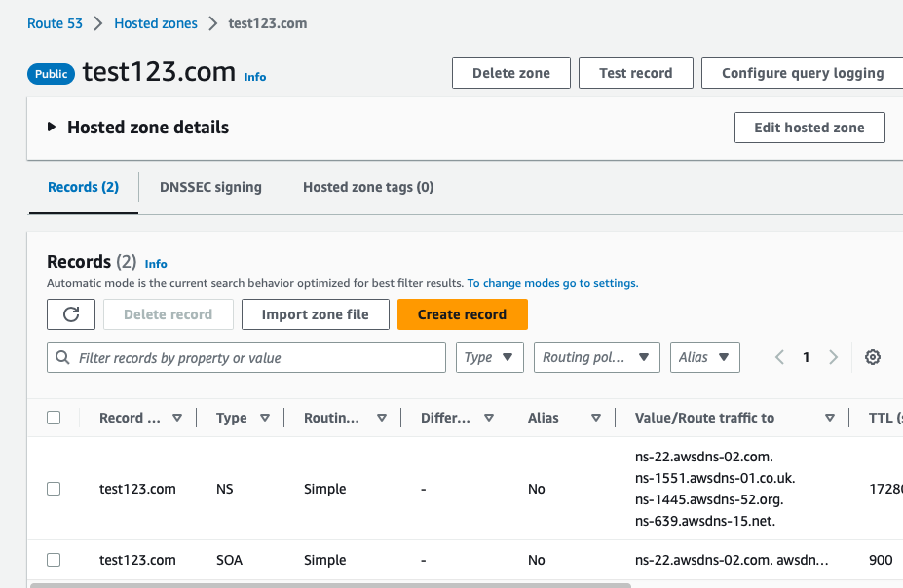Click the previous page arrow

[x=778, y=357]
